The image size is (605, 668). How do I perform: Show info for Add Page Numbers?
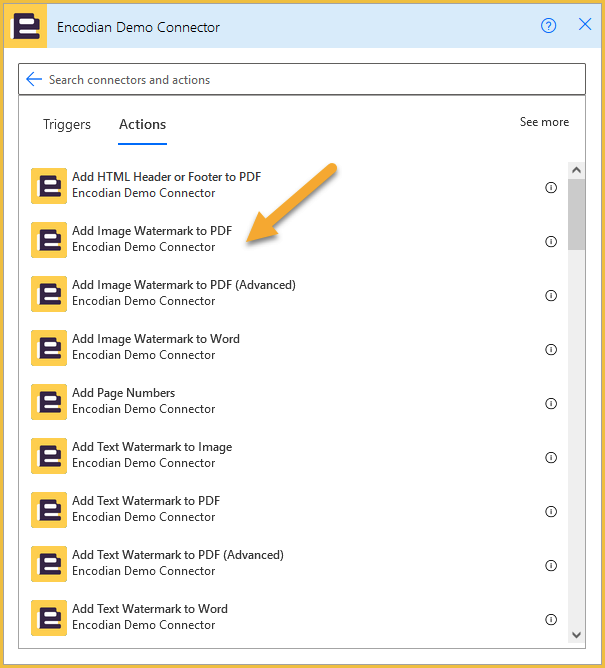coord(551,403)
